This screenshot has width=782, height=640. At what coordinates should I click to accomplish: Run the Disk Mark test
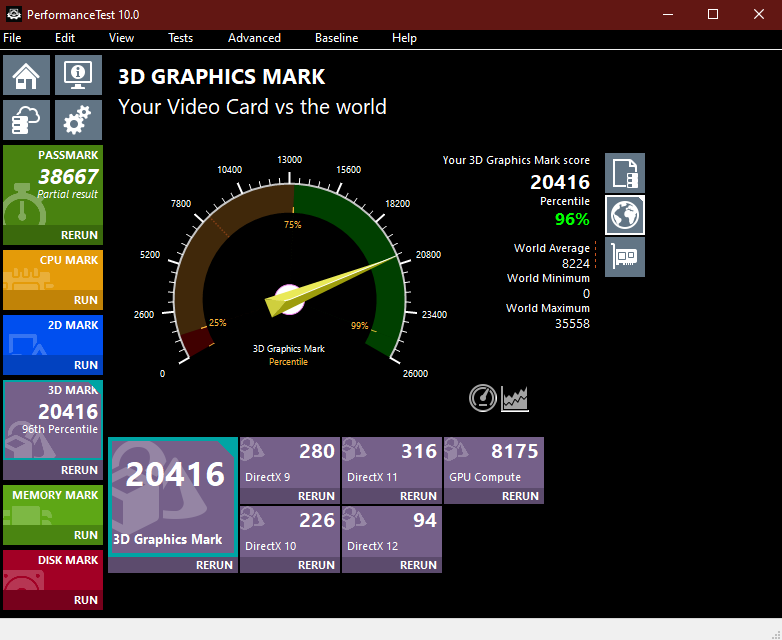53,600
